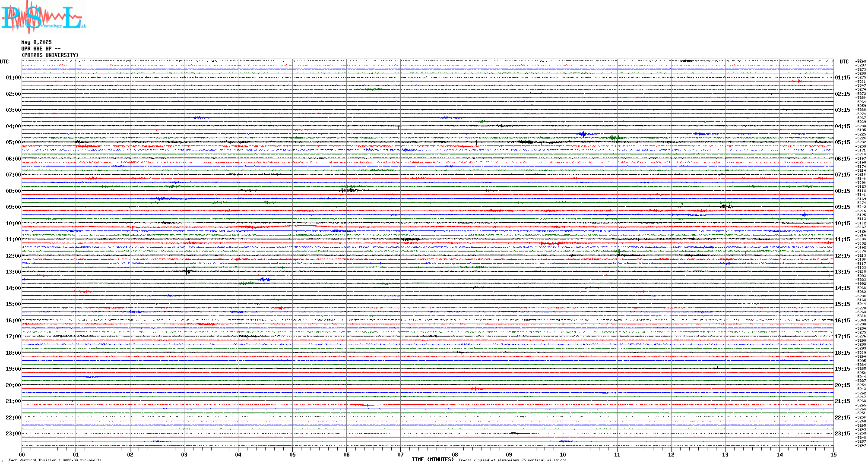
Task: Click the '12' minute tick label
Action: [x=671, y=454]
